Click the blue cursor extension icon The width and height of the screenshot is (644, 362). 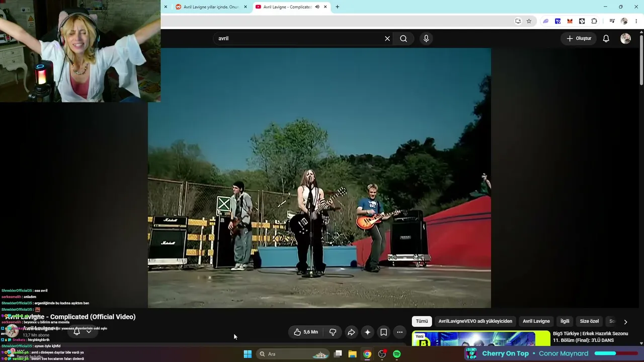tap(558, 21)
